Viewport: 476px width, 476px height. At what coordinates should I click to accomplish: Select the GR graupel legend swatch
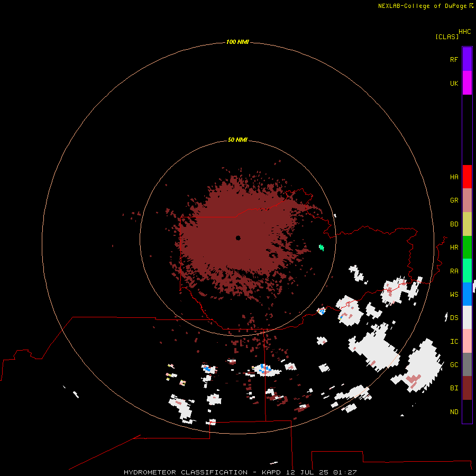pos(467,200)
